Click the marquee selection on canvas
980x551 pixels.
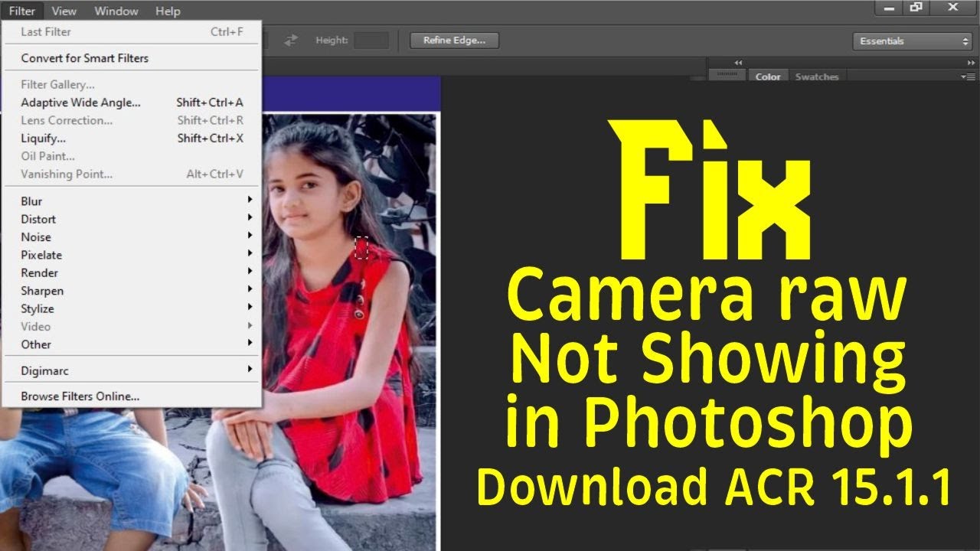[x=362, y=247]
